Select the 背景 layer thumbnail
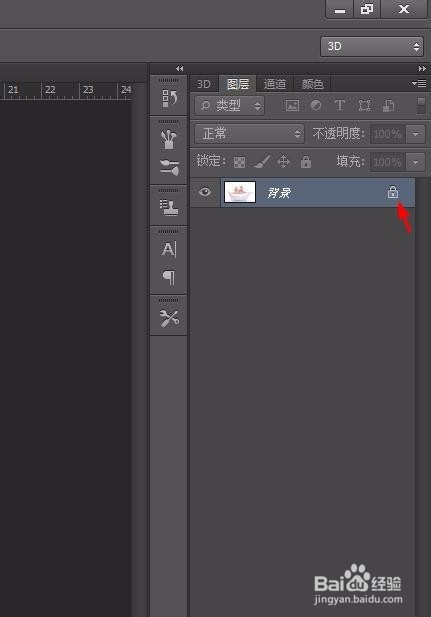 (240, 192)
